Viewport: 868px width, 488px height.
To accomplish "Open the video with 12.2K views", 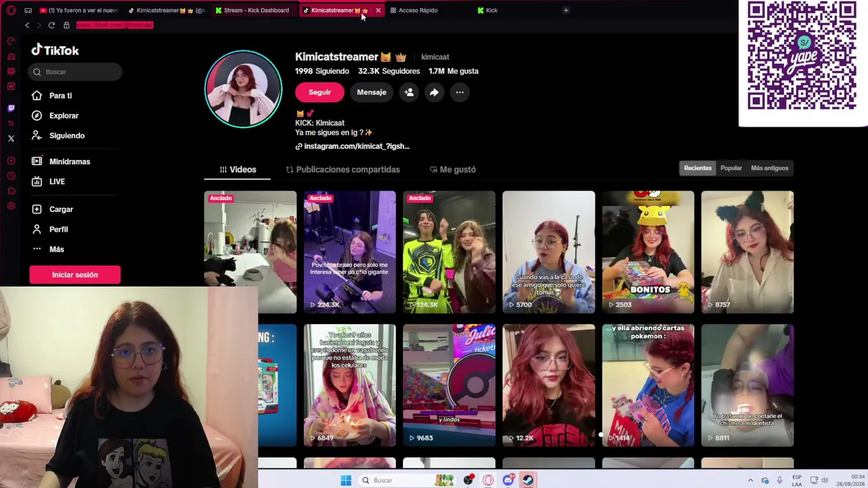I will tap(549, 385).
